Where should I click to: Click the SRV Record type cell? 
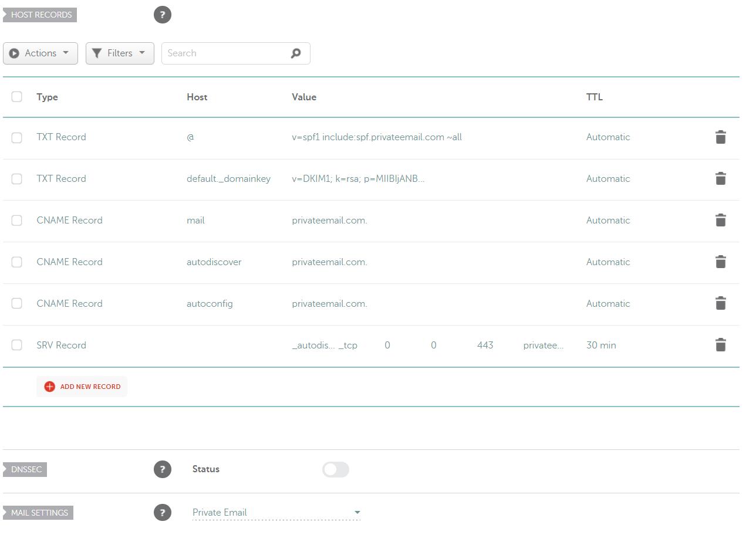click(61, 345)
